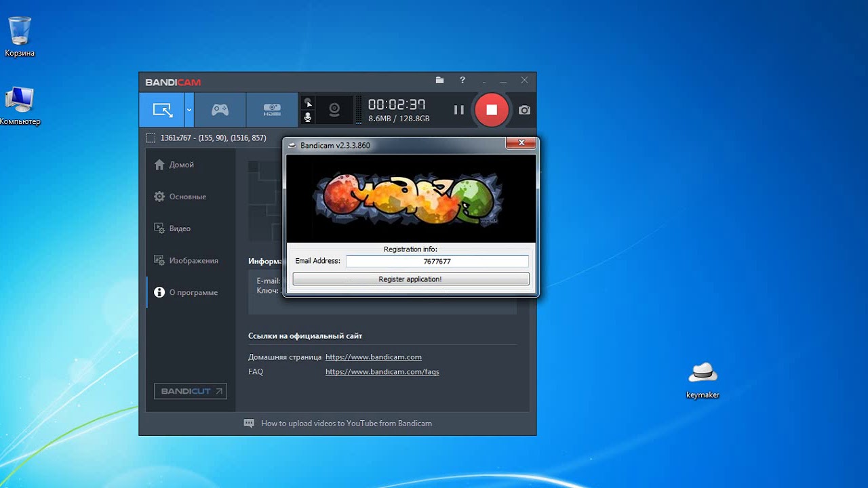This screenshot has width=868, height=488.
Task: Close the Bandicam v2.3.3.860 keygen window
Action: pyautogui.click(x=521, y=143)
